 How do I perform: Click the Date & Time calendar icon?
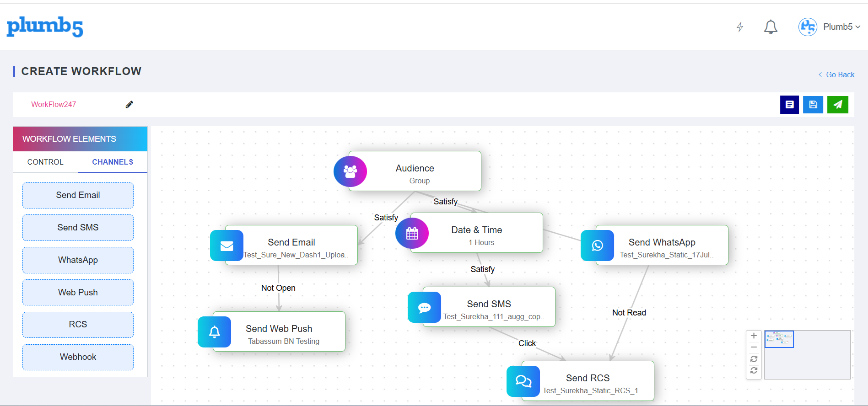point(412,233)
